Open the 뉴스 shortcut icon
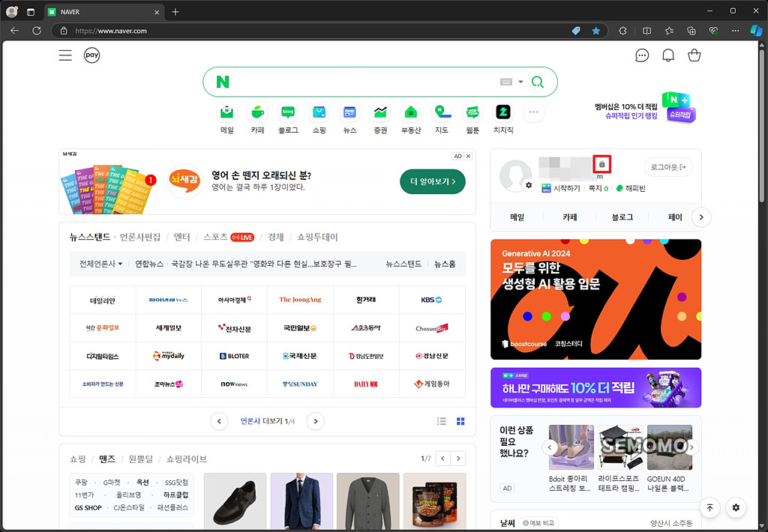 point(349,112)
